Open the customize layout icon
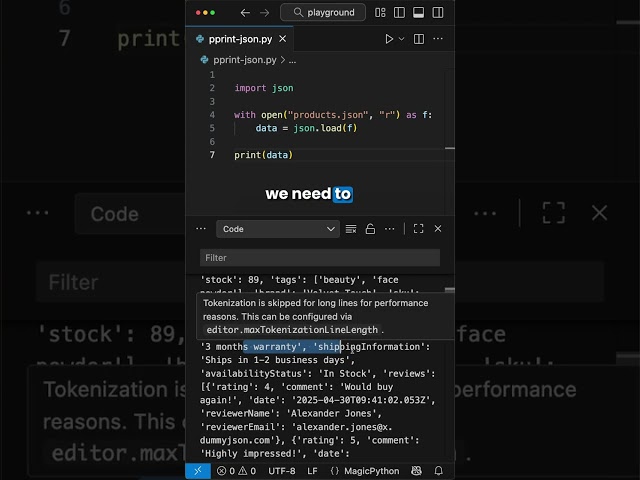Screen dimensions: 640x480 (x=380, y=13)
